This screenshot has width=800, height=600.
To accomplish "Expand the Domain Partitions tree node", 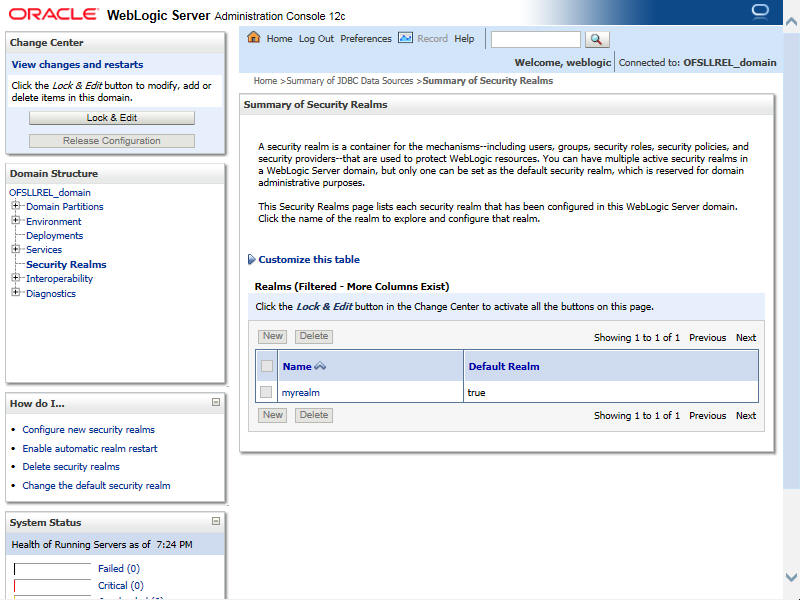I will coord(16,206).
